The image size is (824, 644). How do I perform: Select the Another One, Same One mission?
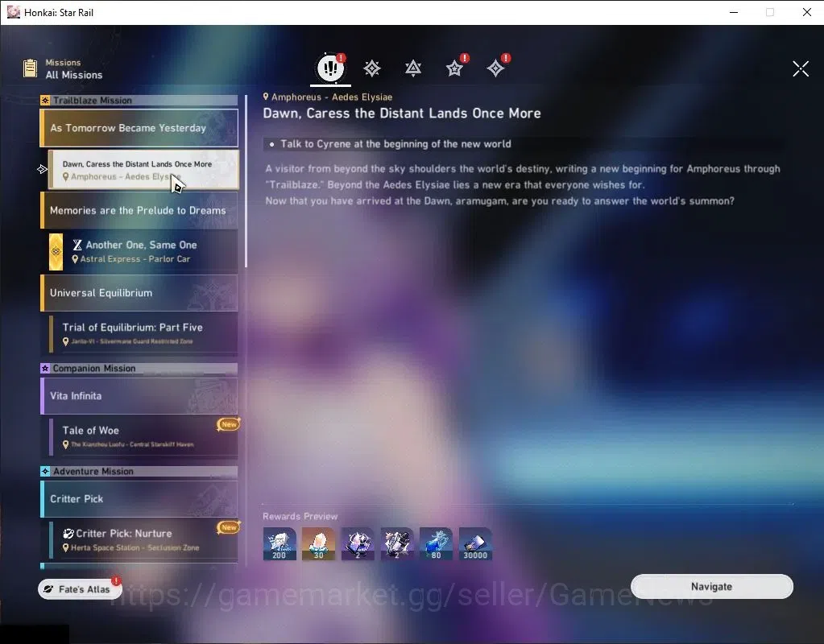pyautogui.click(x=143, y=252)
